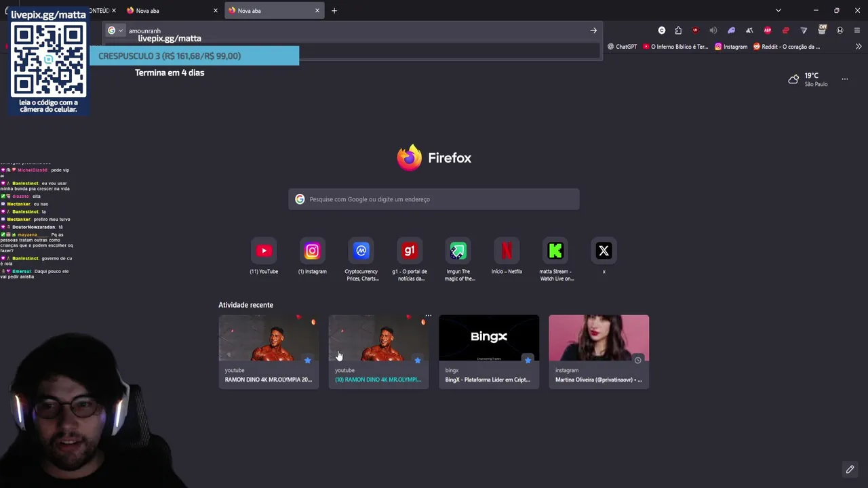868x488 pixels.
Task: Open the X shortcut tile
Action: point(604,251)
